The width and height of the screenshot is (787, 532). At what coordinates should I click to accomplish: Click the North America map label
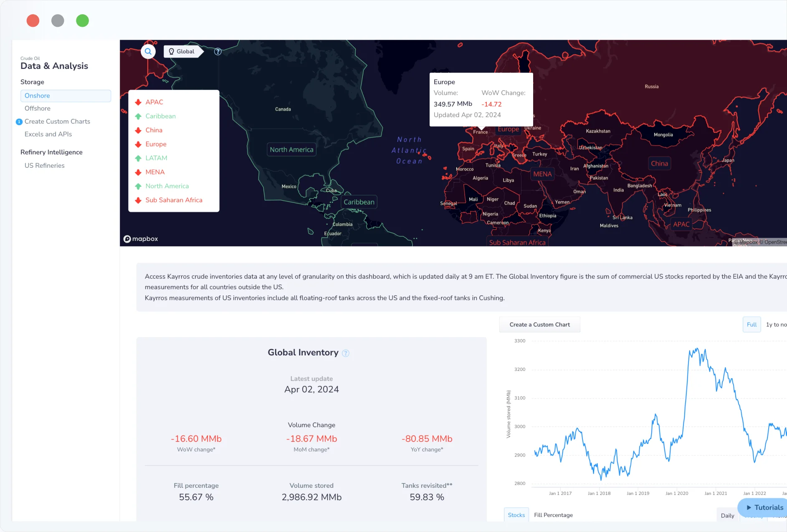tap(291, 150)
